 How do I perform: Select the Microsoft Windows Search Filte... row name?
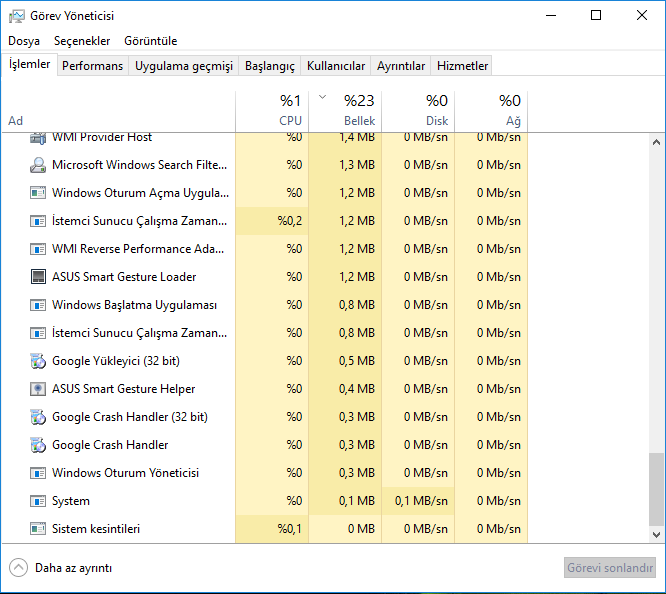tap(139, 165)
